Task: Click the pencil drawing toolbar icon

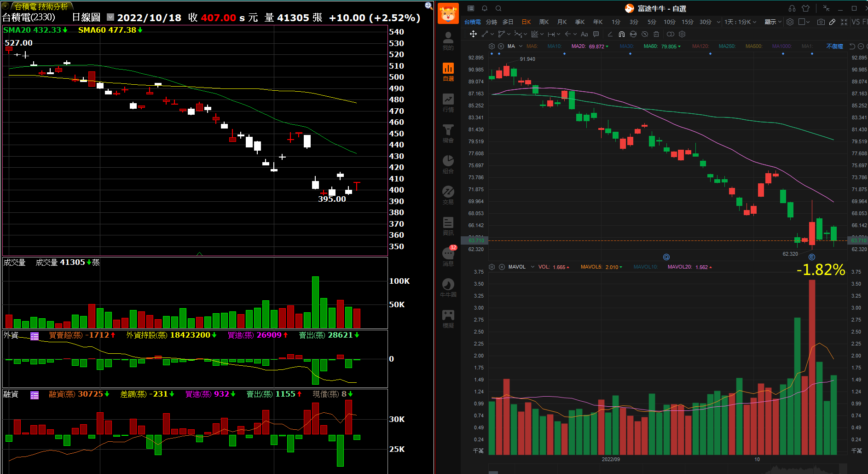Action: pyautogui.click(x=832, y=22)
